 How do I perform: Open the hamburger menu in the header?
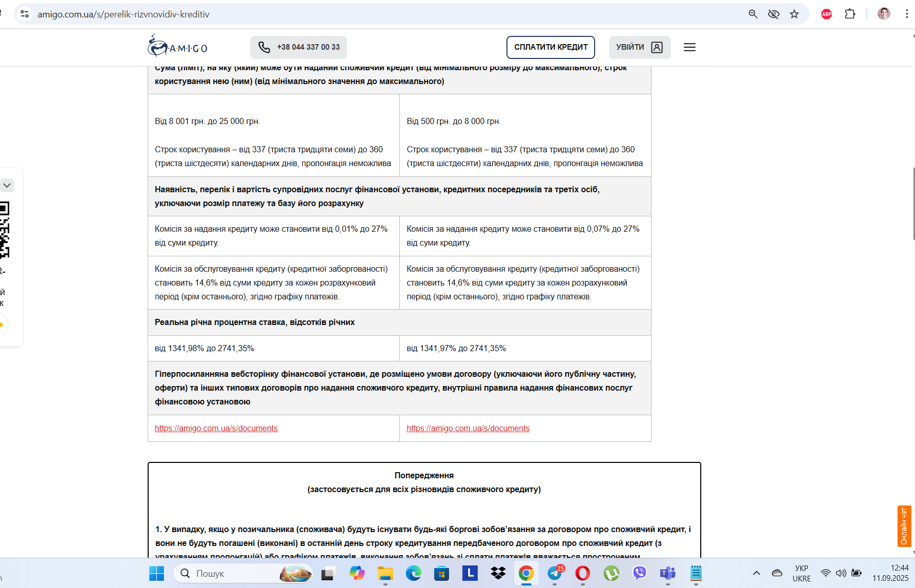point(689,47)
